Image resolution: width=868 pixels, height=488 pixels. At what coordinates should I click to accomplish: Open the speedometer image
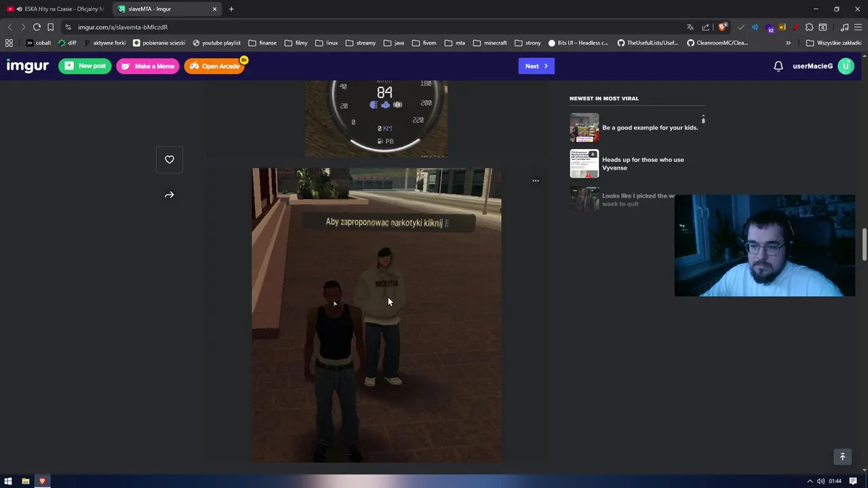click(376, 119)
